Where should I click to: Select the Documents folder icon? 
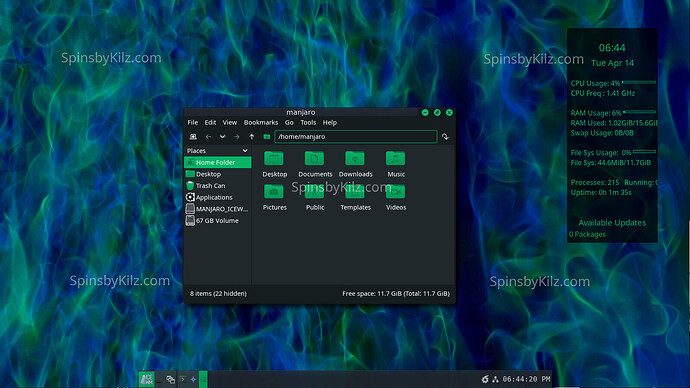[x=315, y=159]
